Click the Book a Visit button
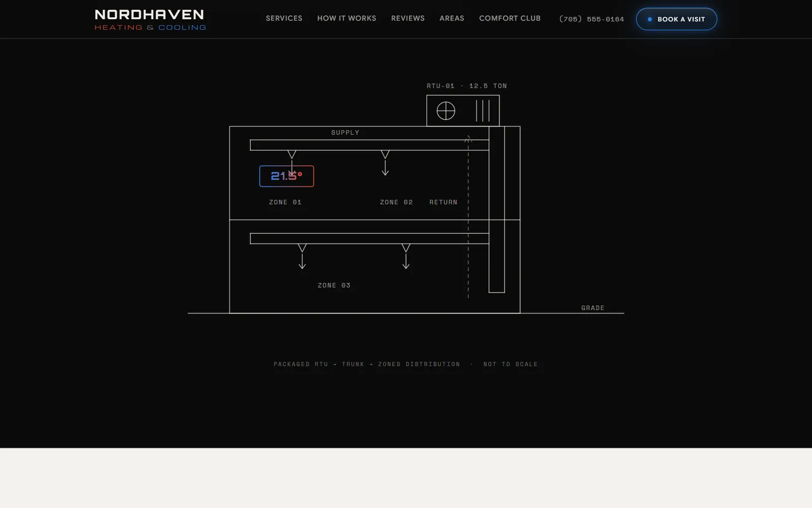The height and width of the screenshot is (508, 812). tap(676, 19)
